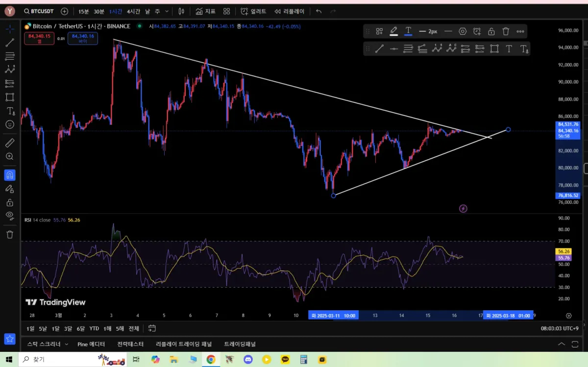The image size is (588, 367).
Task: Select the ruler measure tool
Action: point(9,143)
